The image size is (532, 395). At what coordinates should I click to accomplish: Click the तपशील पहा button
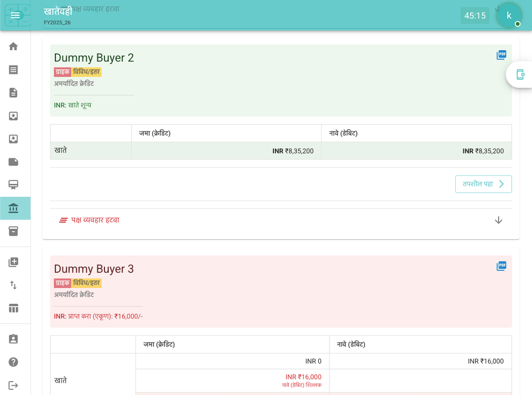(x=483, y=184)
